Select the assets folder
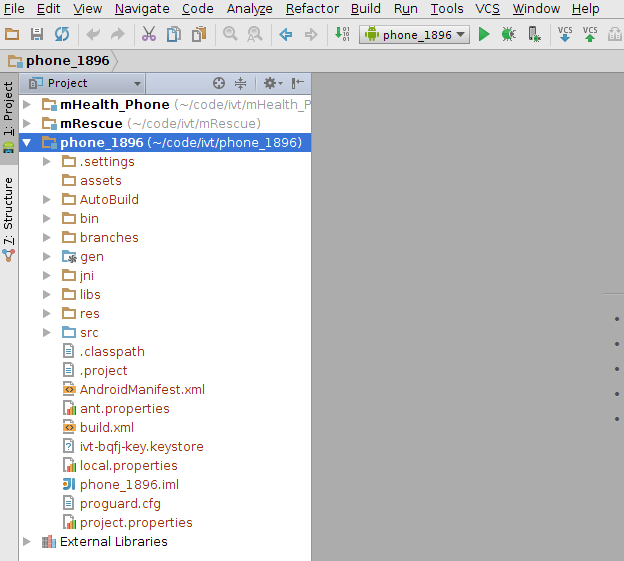This screenshot has height=561, width=624. click(101, 181)
